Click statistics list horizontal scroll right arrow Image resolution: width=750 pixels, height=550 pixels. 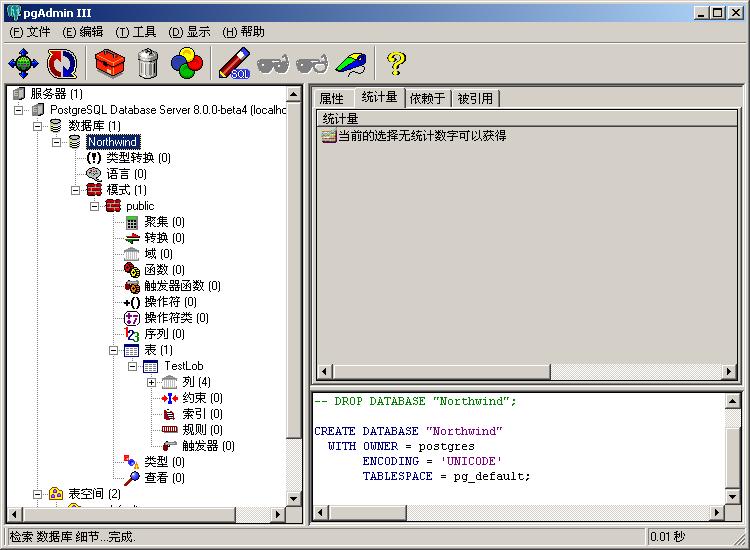[x=728, y=372]
